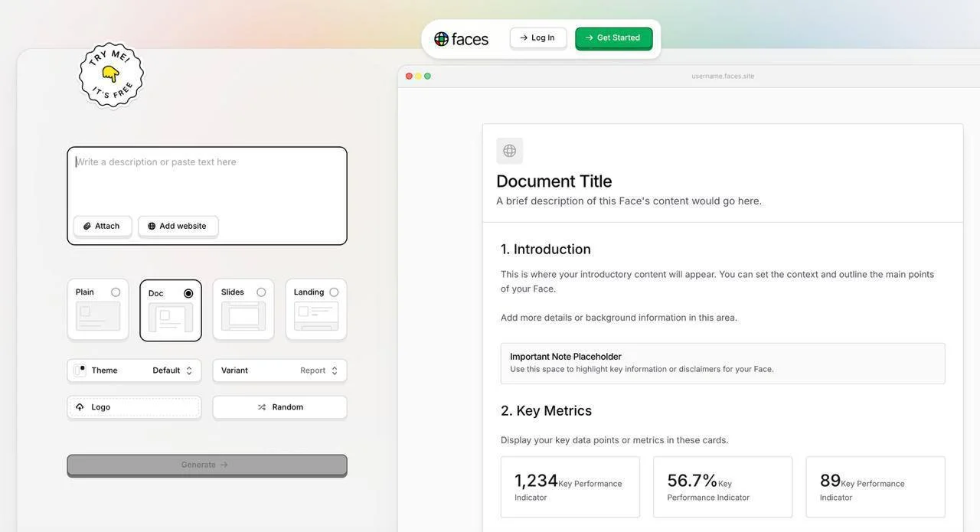Click the Try Me It's Free badge
The height and width of the screenshot is (532, 980).
111,75
